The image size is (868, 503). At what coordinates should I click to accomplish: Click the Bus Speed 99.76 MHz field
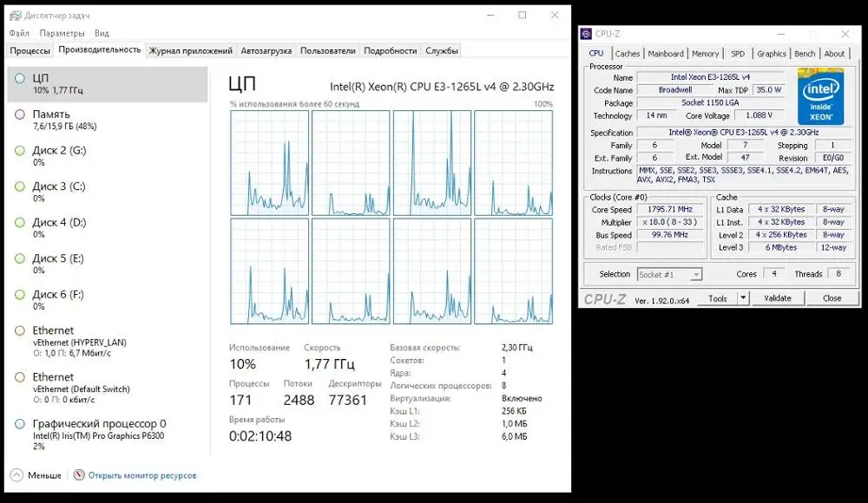click(x=670, y=235)
